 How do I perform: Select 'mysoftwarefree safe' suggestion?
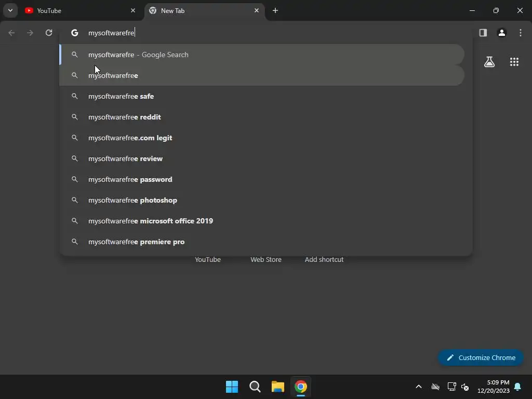pos(262,96)
